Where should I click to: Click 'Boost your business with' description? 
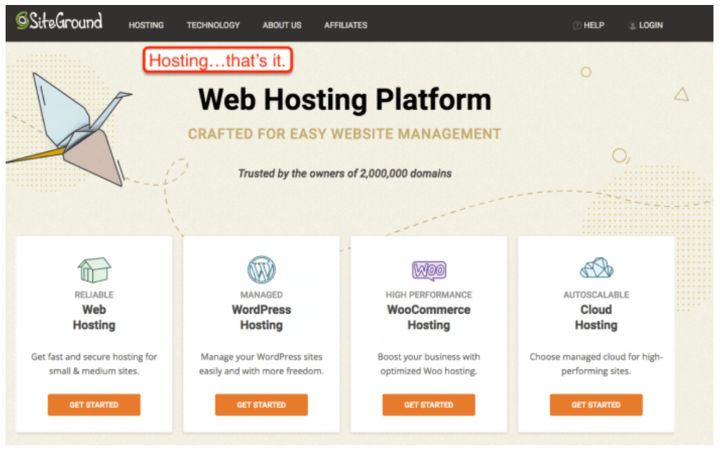[429, 363]
